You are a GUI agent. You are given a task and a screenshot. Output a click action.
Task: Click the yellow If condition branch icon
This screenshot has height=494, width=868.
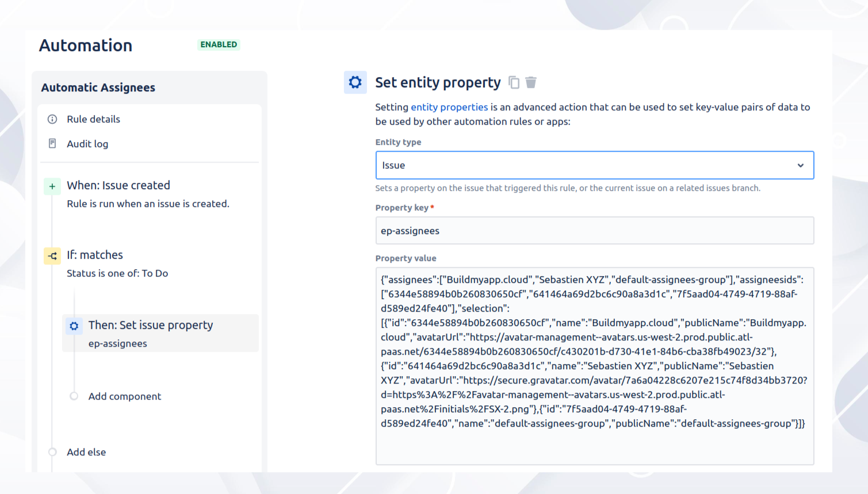52,256
